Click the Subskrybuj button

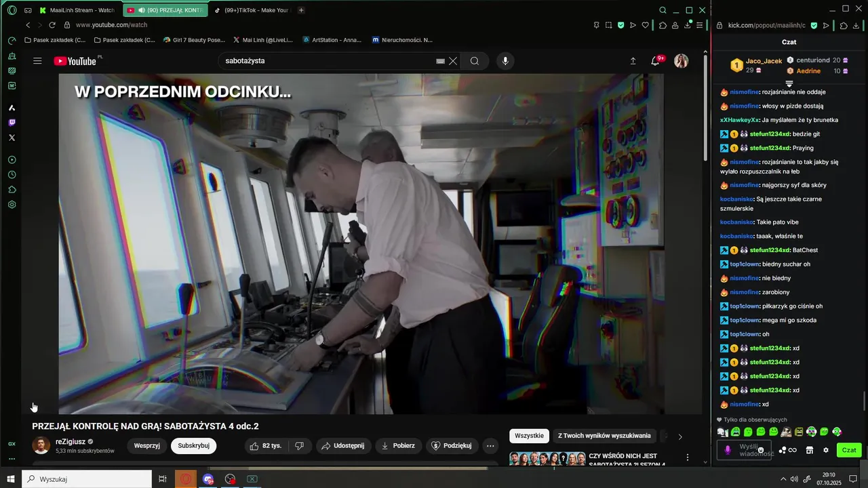coord(194,446)
